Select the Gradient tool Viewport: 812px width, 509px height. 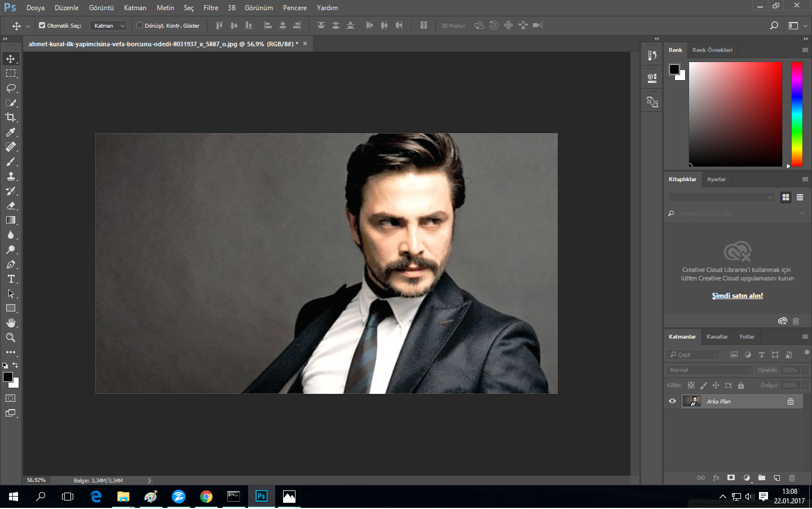click(11, 220)
